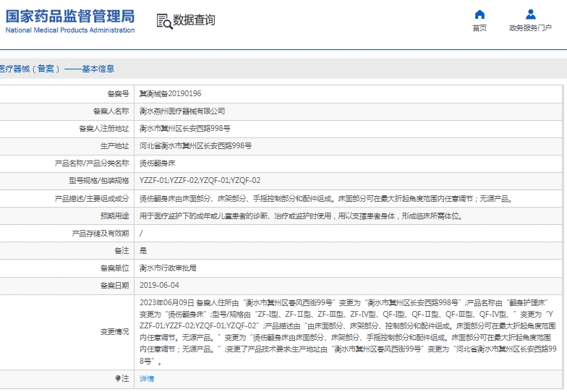This screenshot has width=567, height=392.
Task: Select the record number 冀衡械备20190196
Action: coord(171,94)
